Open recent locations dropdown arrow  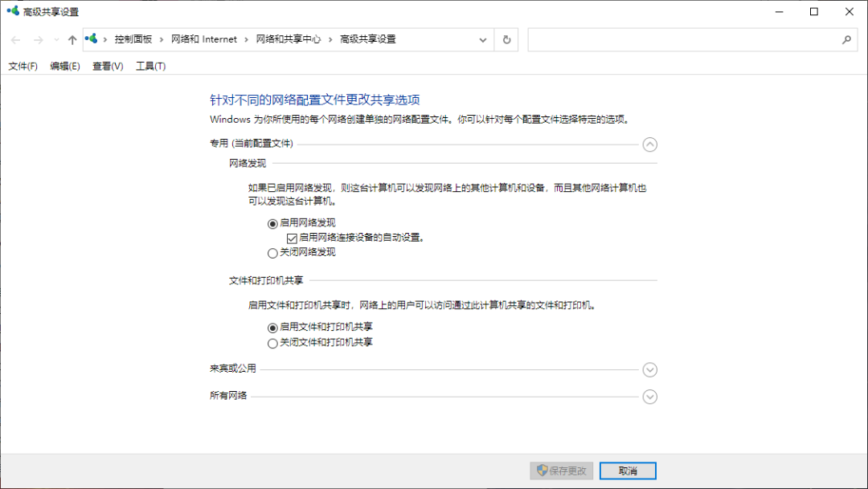(x=56, y=39)
